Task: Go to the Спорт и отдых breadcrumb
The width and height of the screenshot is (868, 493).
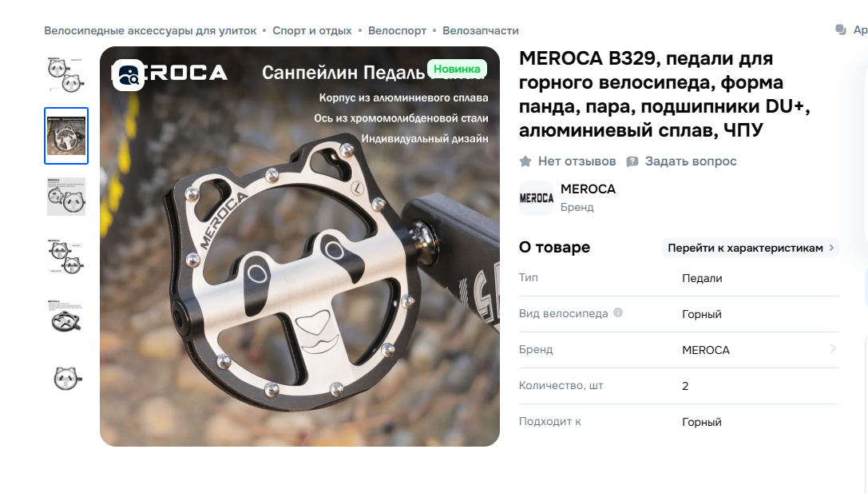Action: [312, 30]
